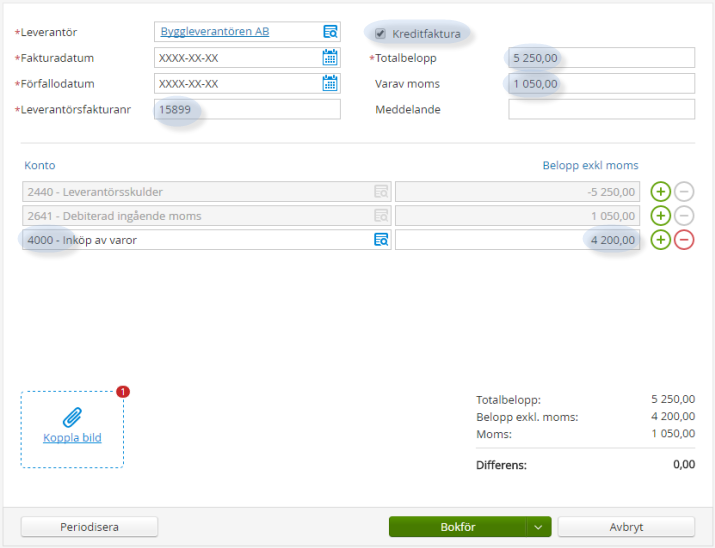
Task: Add row after 2641 Debiterad ingående moms
Action: click(660, 215)
